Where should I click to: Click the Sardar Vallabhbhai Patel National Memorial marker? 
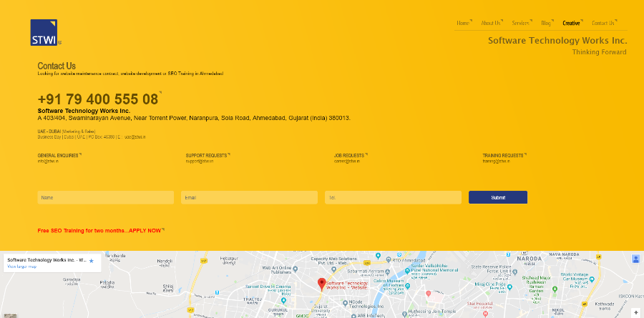point(407,271)
